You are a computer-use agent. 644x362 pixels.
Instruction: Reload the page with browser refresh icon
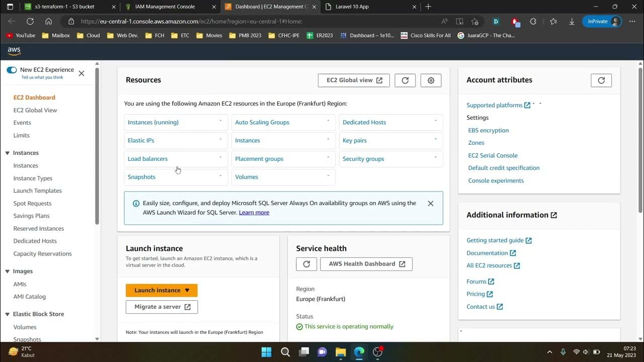point(30,22)
